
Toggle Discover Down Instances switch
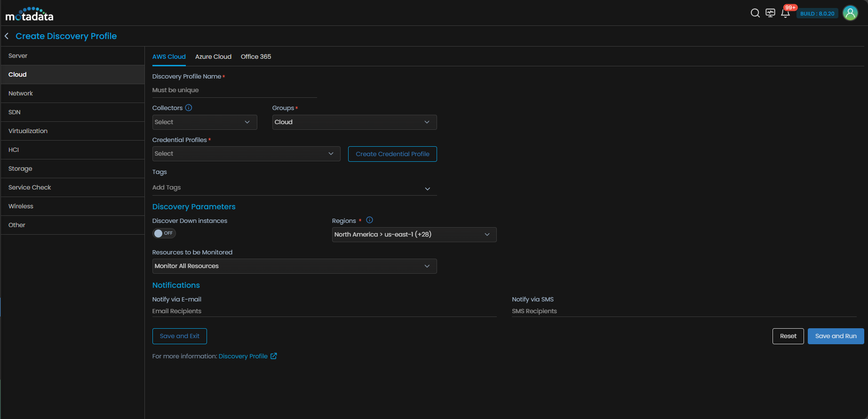click(x=164, y=233)
